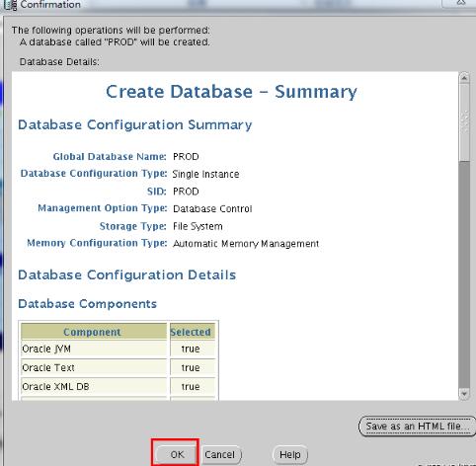Click the Oracle XML DB row

(118, 386)
